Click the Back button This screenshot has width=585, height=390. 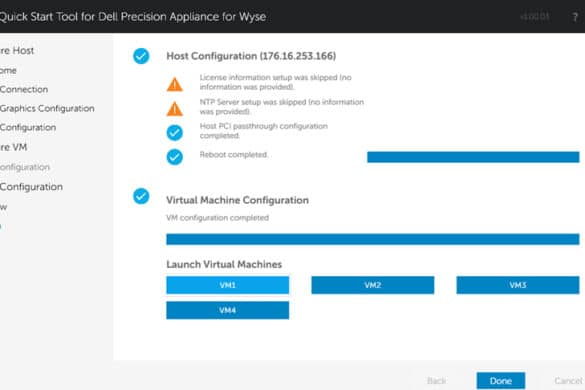pos(437,381)
